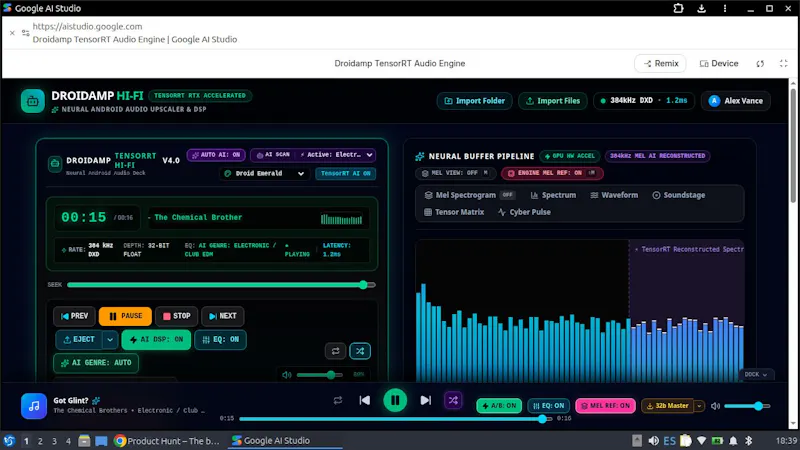
Task: Click the site settings icon beside the URL
Action: click(26, 33)
